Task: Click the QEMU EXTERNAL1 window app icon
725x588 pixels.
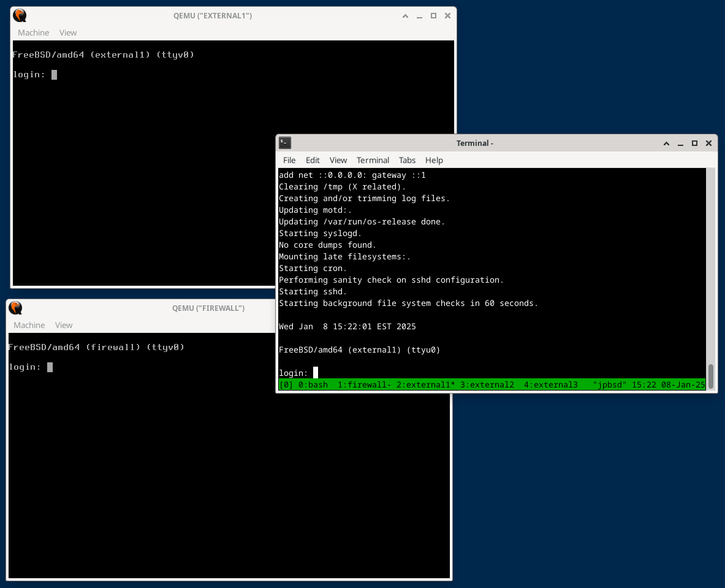Action: tap(20, 16)
